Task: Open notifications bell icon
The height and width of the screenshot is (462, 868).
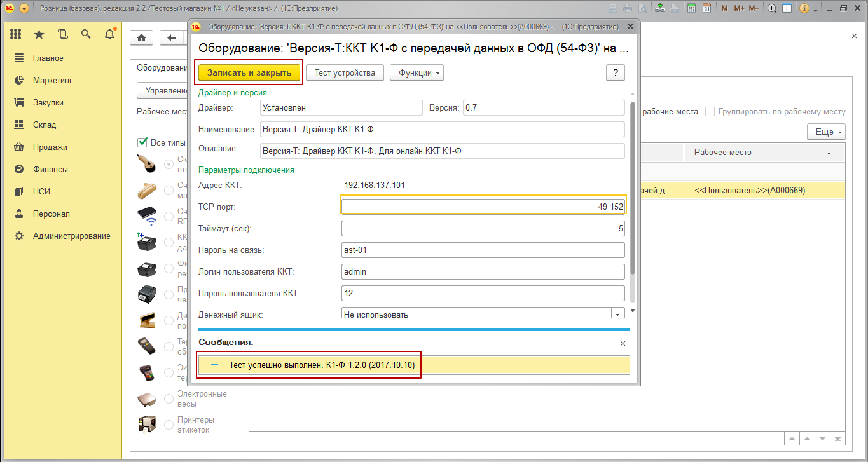Action: pos(109,35)
